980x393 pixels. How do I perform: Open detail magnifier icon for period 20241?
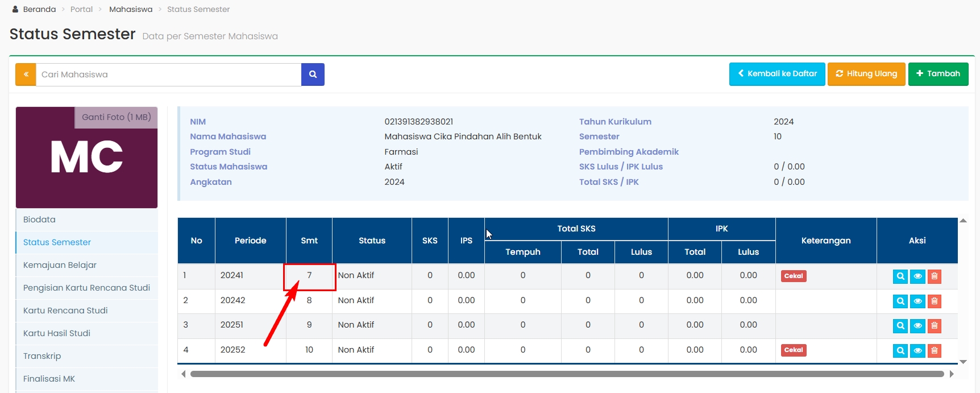pyautogui.click(x=900, y=276)
